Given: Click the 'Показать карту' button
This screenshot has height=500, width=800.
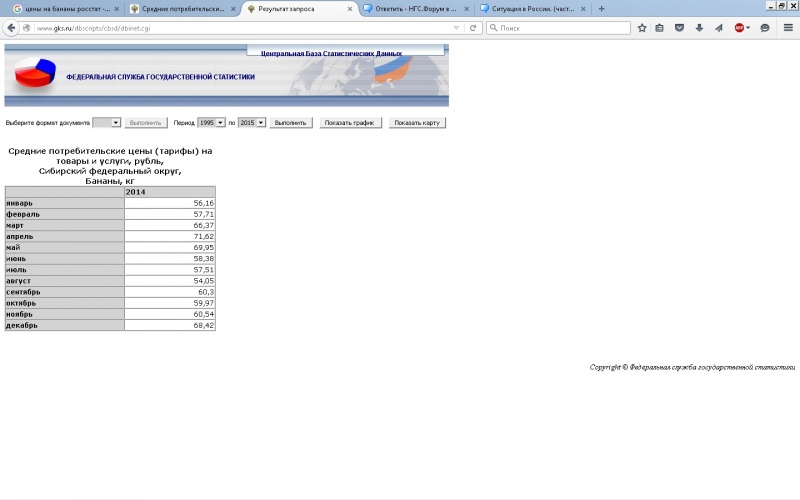Looking at the screenshot, I should click(x=417, y=123).
